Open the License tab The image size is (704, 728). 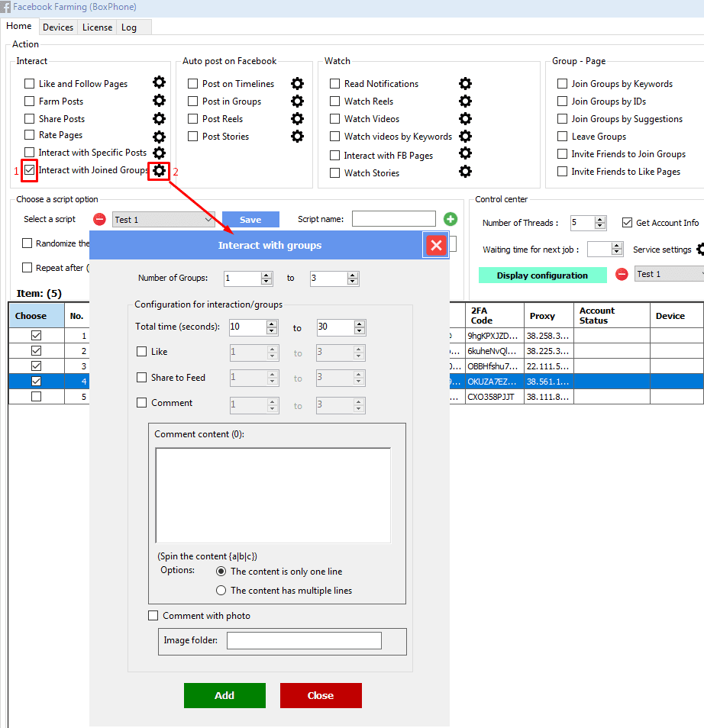coord(97,27)
